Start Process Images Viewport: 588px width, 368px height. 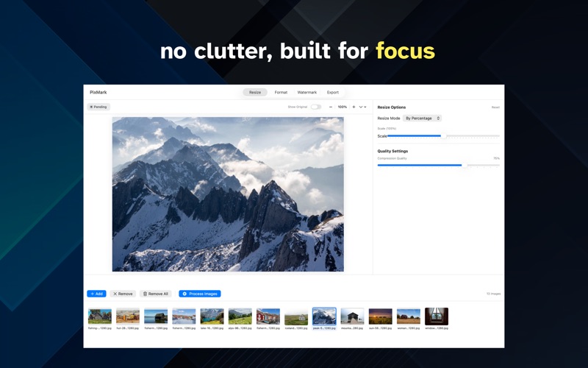point(200,294)
